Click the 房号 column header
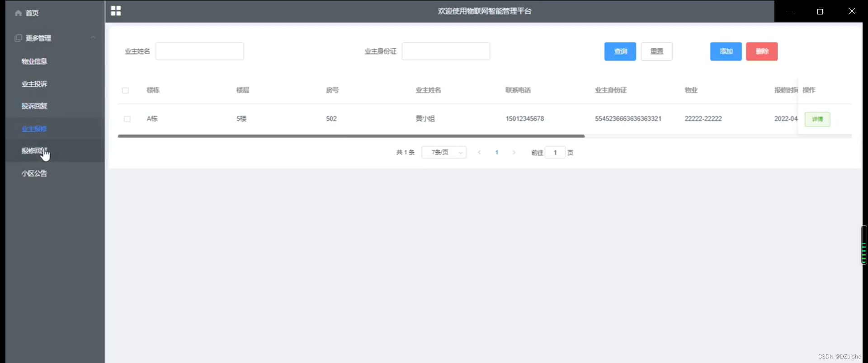Screen dimensions: 868x363 pyautogui.click(x=332, y=90)
